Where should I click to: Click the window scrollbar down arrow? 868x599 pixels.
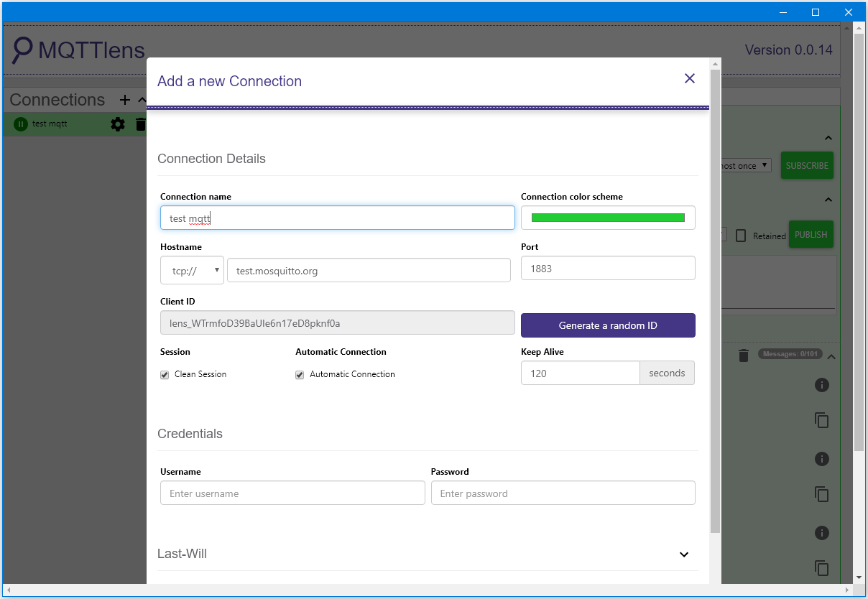click(x=859, y=577)
